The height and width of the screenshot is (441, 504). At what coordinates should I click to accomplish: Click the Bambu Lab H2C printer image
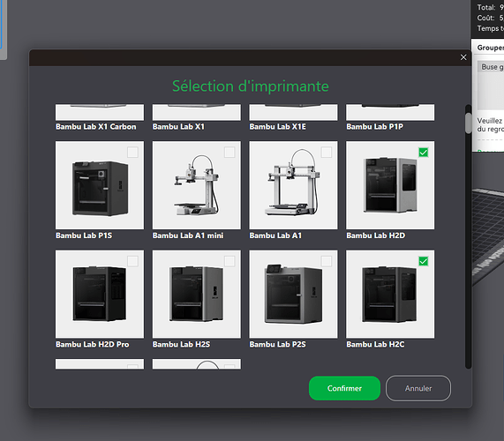390,294
